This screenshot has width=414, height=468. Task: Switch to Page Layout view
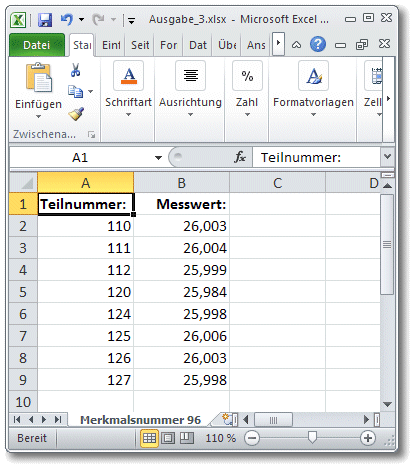point(168,438)
